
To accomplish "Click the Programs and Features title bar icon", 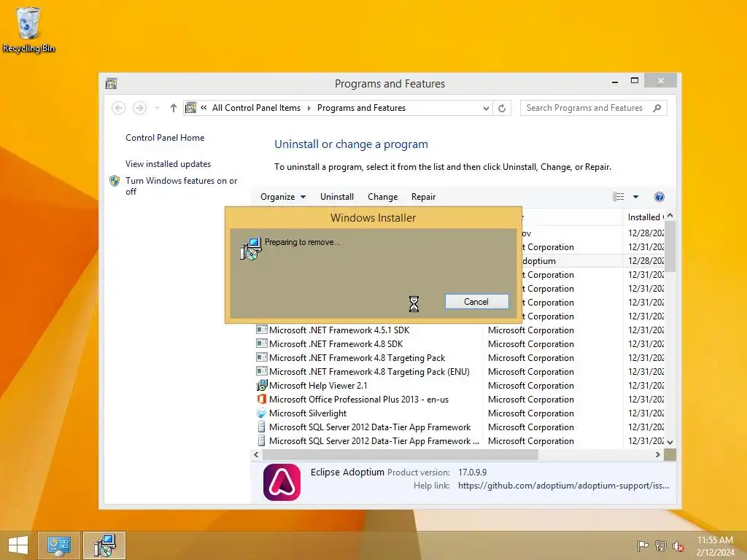I will [112, 84].
